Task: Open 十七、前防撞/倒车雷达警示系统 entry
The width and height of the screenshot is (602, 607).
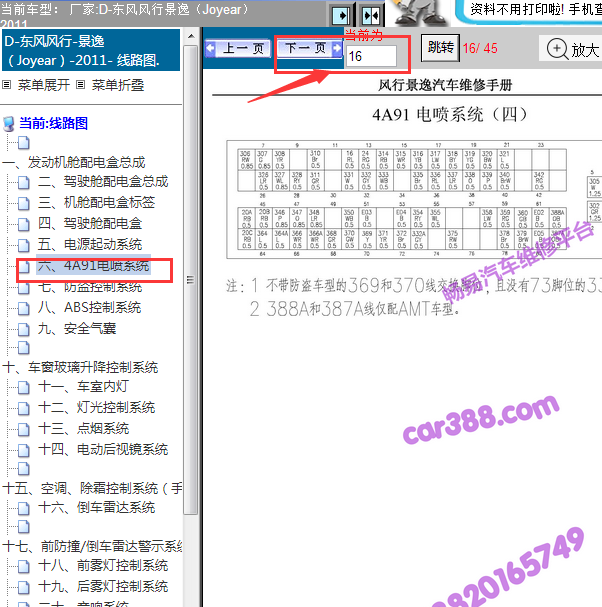Action: 92,546
